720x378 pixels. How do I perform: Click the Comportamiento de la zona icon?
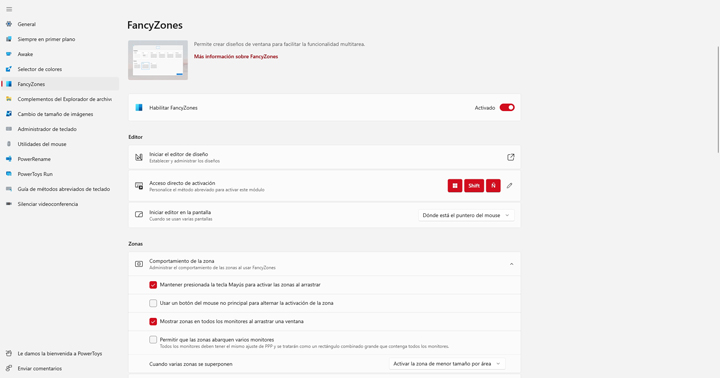(139, 264)
